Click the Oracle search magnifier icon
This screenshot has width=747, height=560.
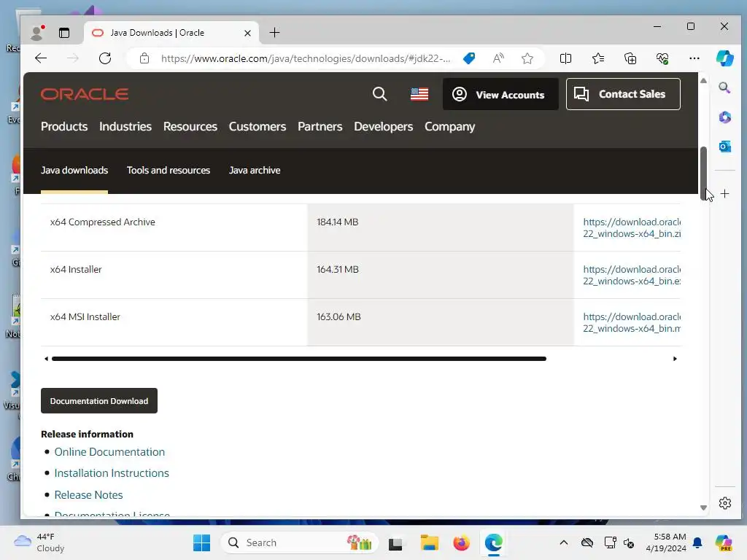(379, 94)
